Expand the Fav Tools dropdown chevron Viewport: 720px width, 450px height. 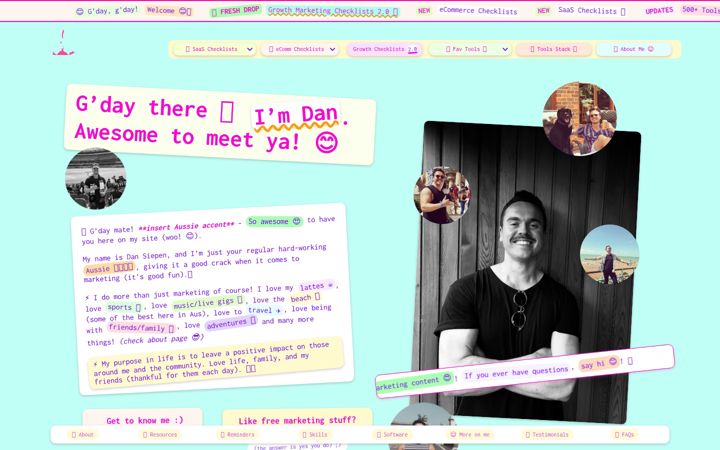[505, 49]
